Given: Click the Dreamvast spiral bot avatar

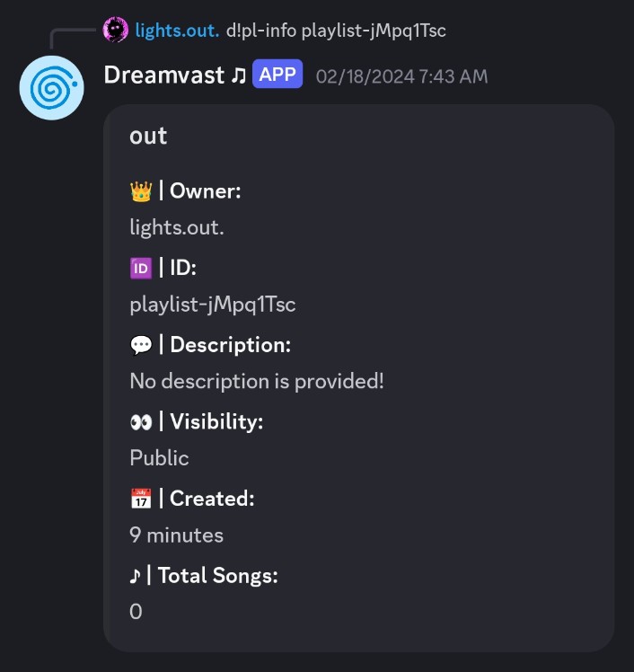Looking at the screenshot, I should point(51,88).
